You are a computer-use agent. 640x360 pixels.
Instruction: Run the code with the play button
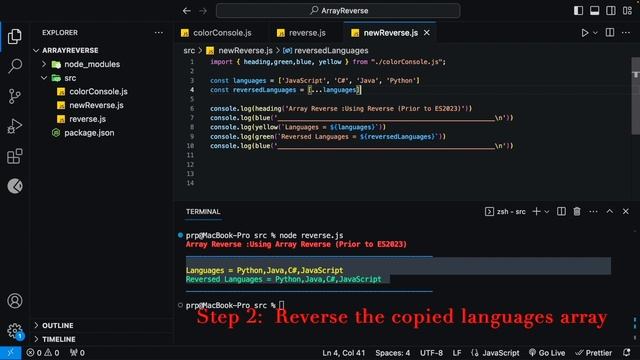click(x=584, y=33)
